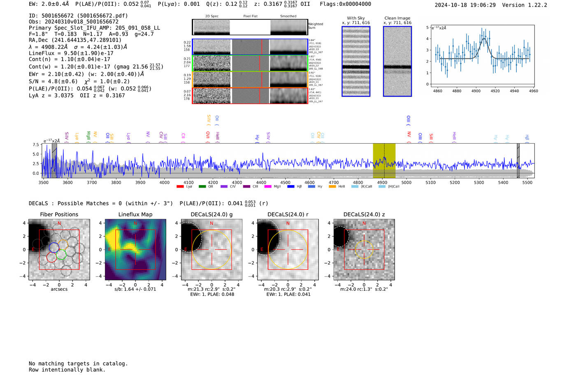Viewport: 576px width, 392px height.
Task: Select the orange-bordered 2D spectrum row
Action: 250,79
